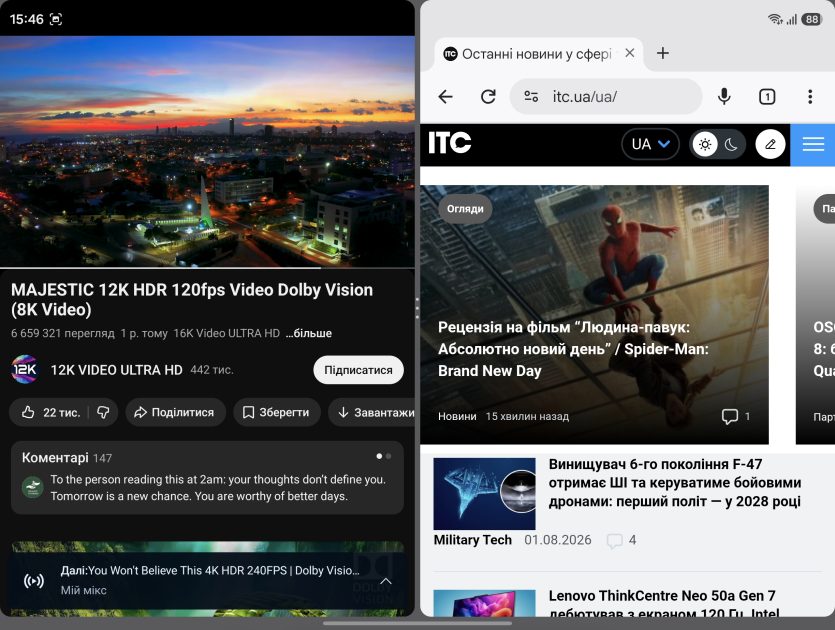Go back in Chrome browser
Image resolution: width=835 pixels, height=630 pixels.
(445, 96)
